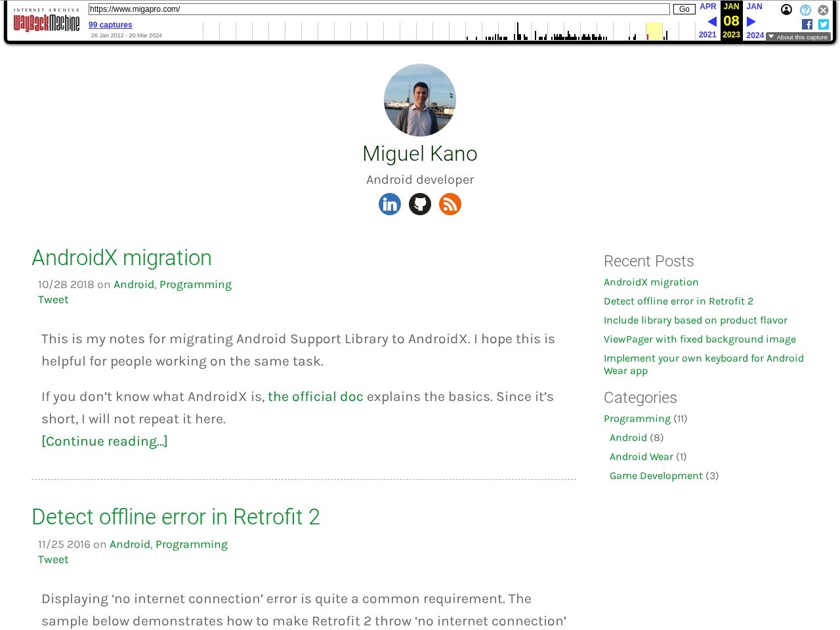This screenshot has height=630, width=840.
Task: Open Continue reading link for AndroidX post
Action: click(104, 441)
